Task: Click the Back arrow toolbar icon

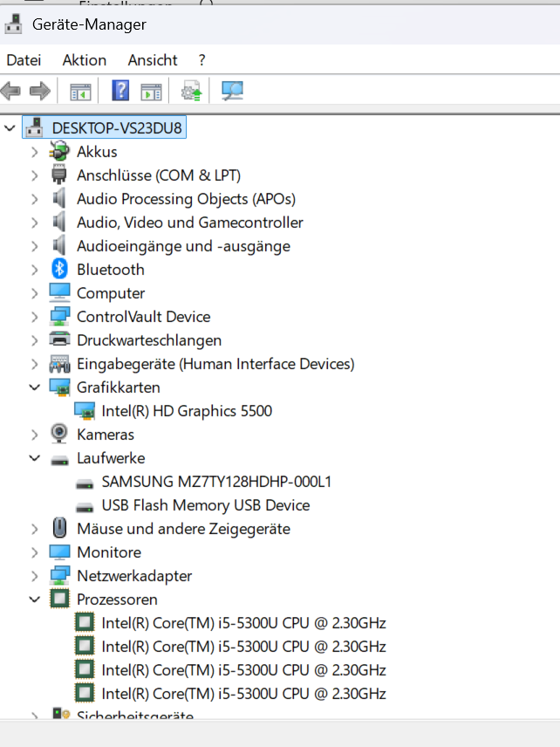Action: [x=10, y=91]
